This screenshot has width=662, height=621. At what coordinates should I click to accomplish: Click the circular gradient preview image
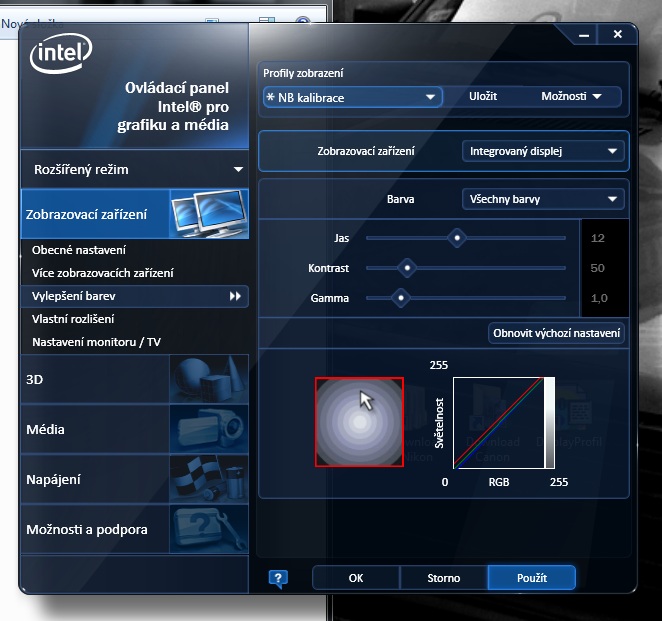tap(359, 422)
